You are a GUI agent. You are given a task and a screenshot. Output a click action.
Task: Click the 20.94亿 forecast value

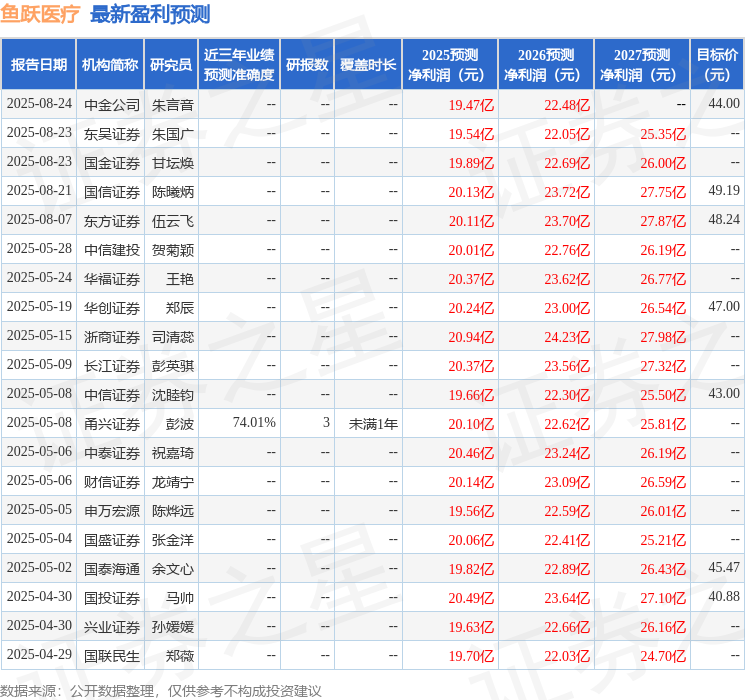(471, 337)
